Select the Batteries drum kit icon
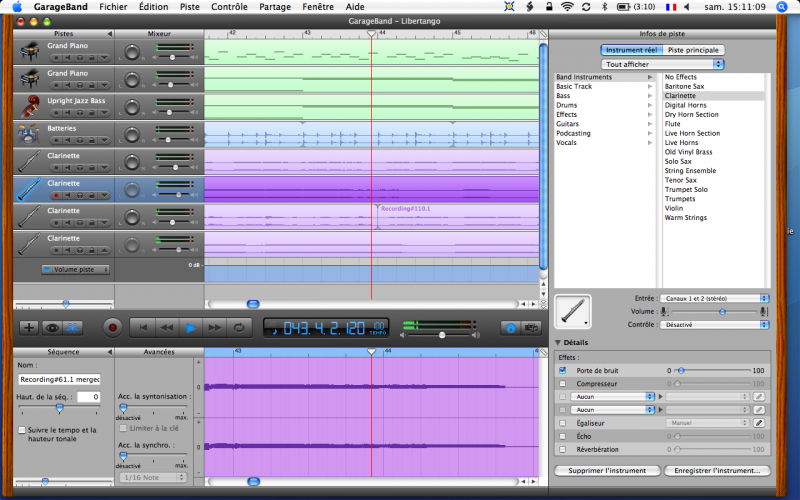 click(29, 134)
